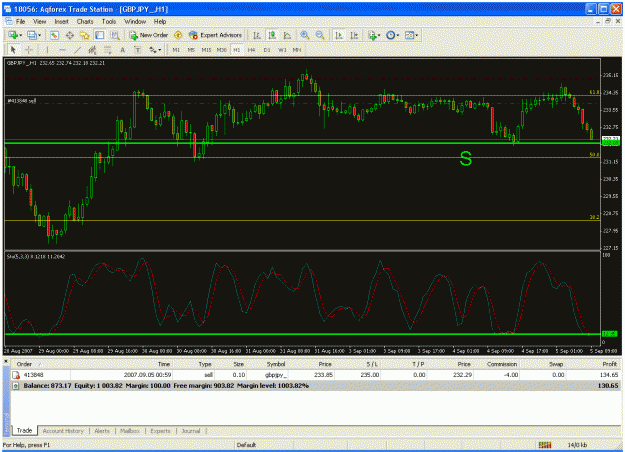
Task: Switch timeframe to H4
Action: pyautogui.click(x=251, y=50)
